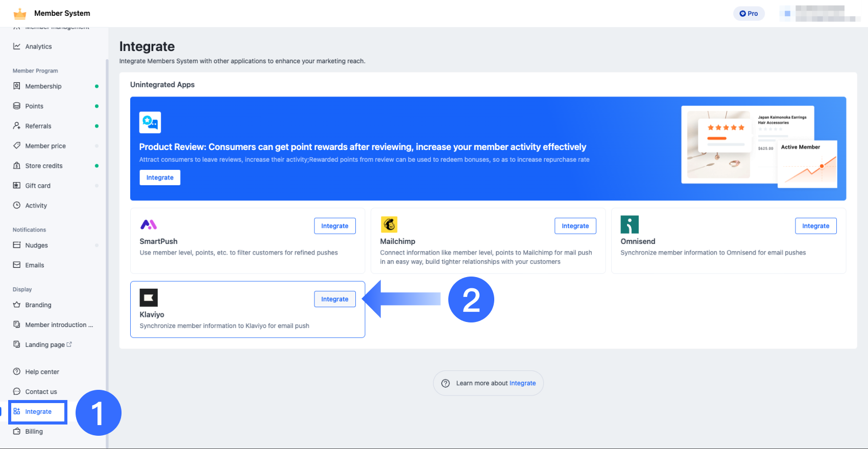Click the Klaviyo flag logo

point(149,298)
